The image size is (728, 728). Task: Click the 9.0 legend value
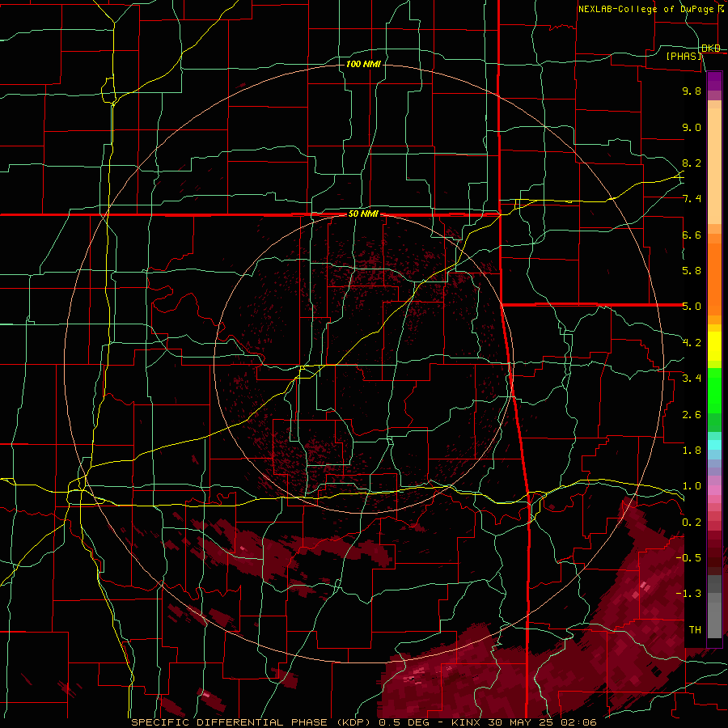tap(692, 127)
